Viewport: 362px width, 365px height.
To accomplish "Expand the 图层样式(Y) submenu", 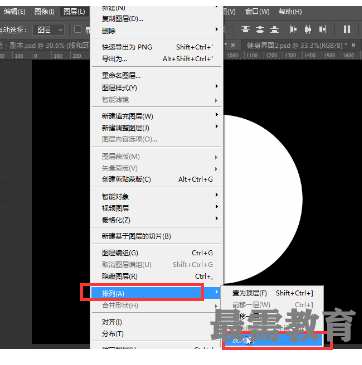I will tap(157, 88).
